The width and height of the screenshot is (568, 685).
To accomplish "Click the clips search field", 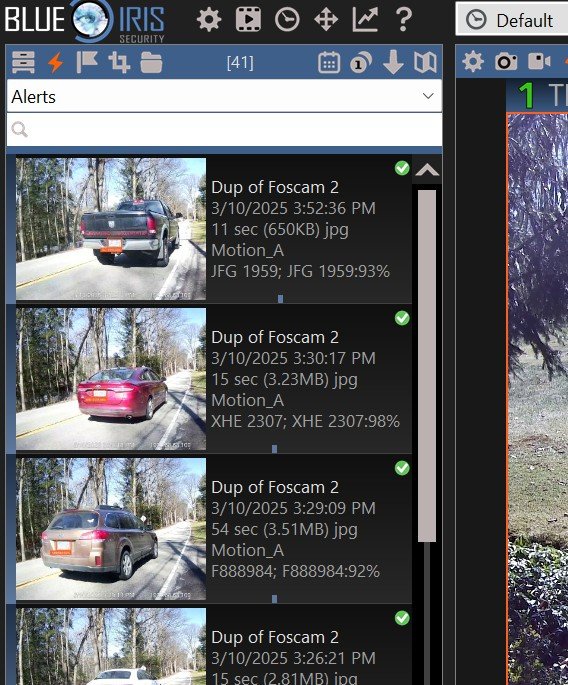I will 224,130.
